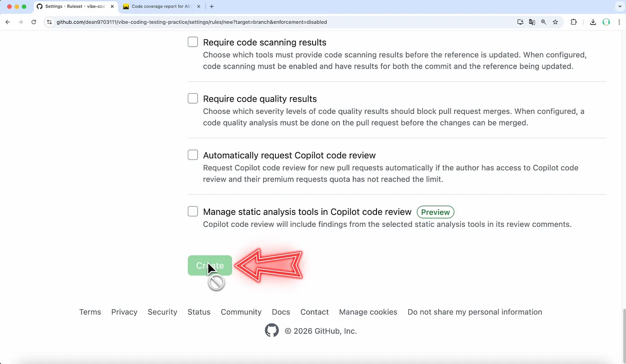Screen dimensions: 626x364
Task: Click the Require code scanning results heading
Action: 265,42
